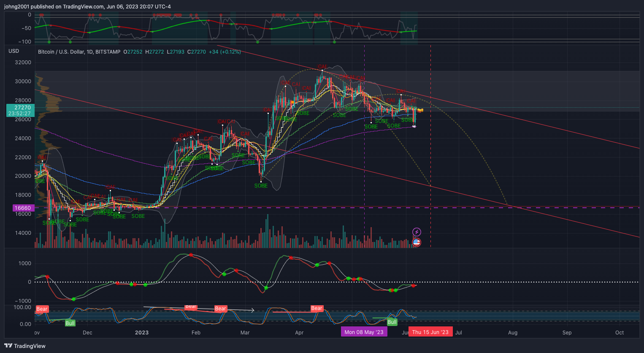This screenshot has width=644, height=353.
Task: Click the Oct label on time axis
Action: [620, 333]
